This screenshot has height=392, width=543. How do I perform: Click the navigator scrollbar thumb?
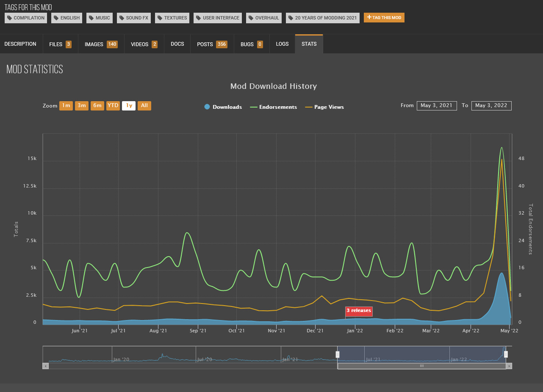click(x=422, y=366)
